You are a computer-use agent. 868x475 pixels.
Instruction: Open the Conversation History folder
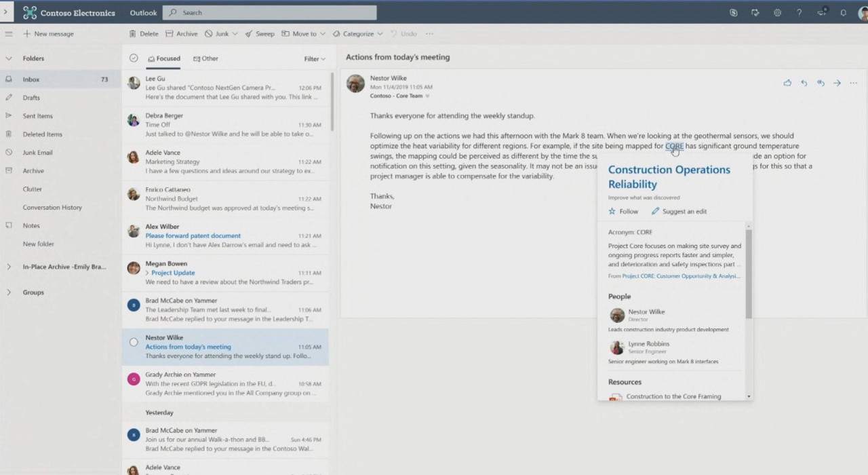point(52,207)
